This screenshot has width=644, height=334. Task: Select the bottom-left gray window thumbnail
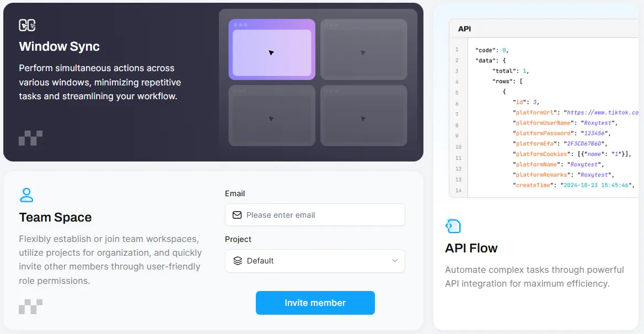pyautogui.click(x=272, y=115)
